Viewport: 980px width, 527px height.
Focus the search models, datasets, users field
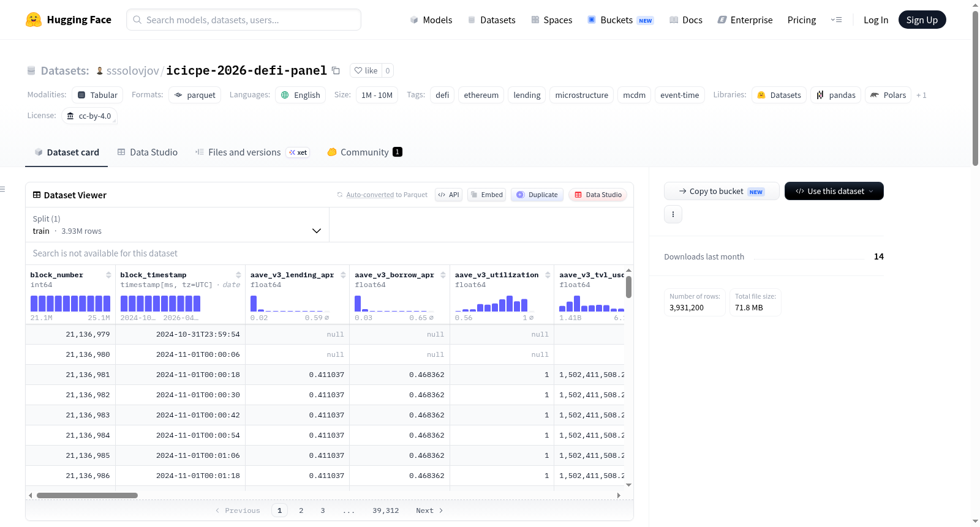(244, 20)
